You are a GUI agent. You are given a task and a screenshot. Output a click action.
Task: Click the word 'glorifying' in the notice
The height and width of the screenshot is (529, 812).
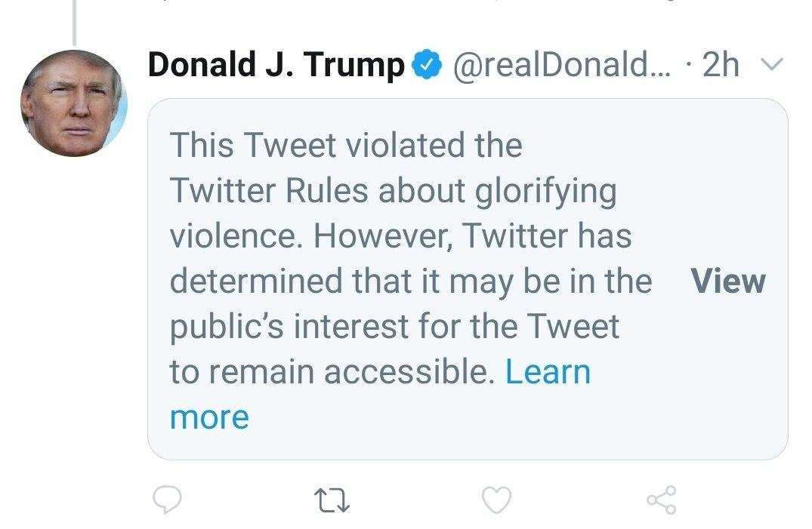coord(545,191)
